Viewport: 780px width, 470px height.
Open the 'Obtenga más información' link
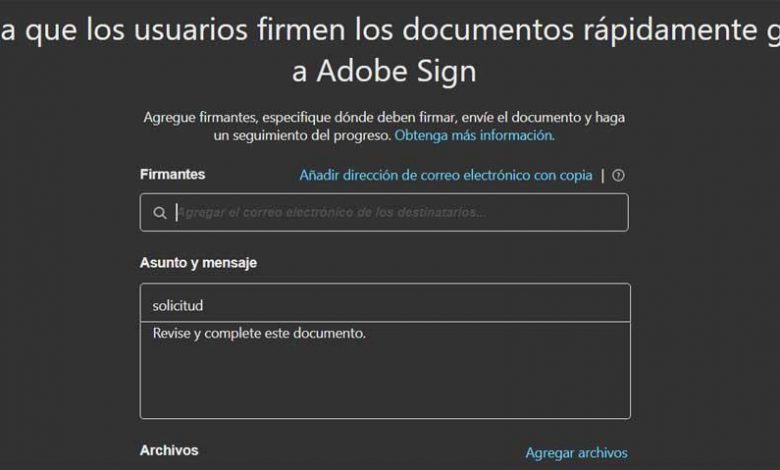(x=475, y=135)
